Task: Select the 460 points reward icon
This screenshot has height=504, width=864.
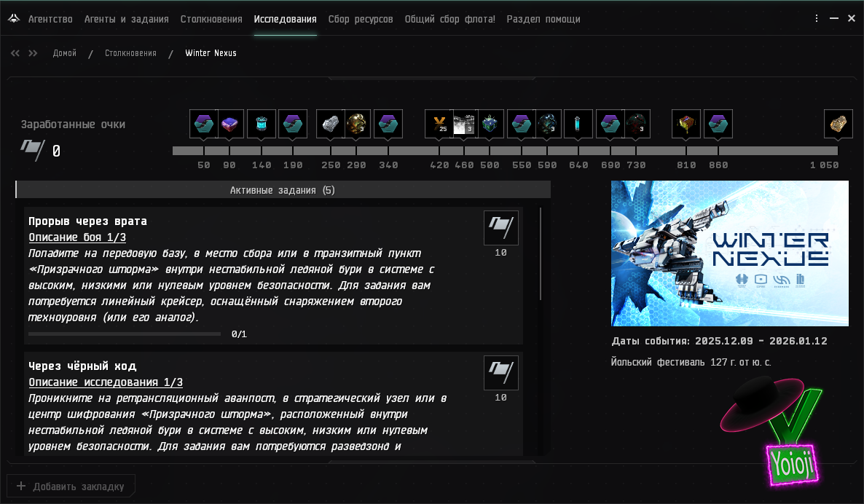Action: pos(464,123)
